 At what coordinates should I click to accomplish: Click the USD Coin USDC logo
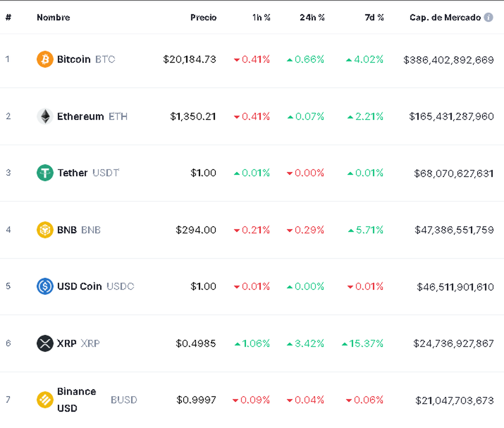45,286
